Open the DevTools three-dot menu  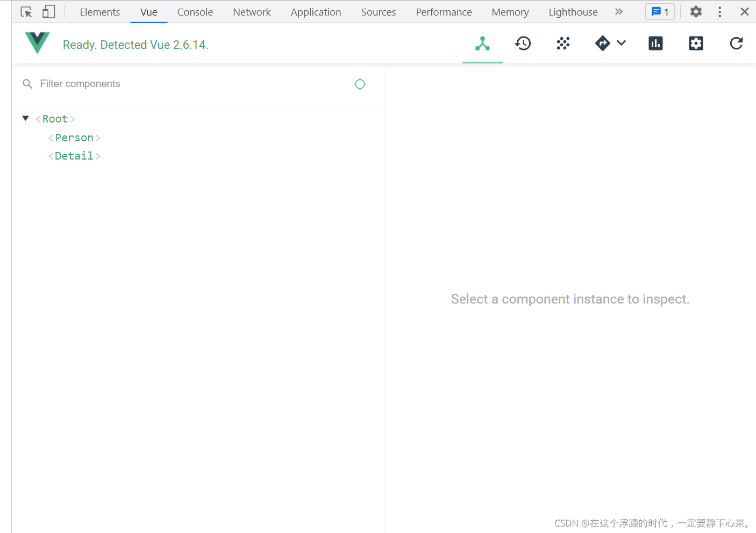[720, 12]
